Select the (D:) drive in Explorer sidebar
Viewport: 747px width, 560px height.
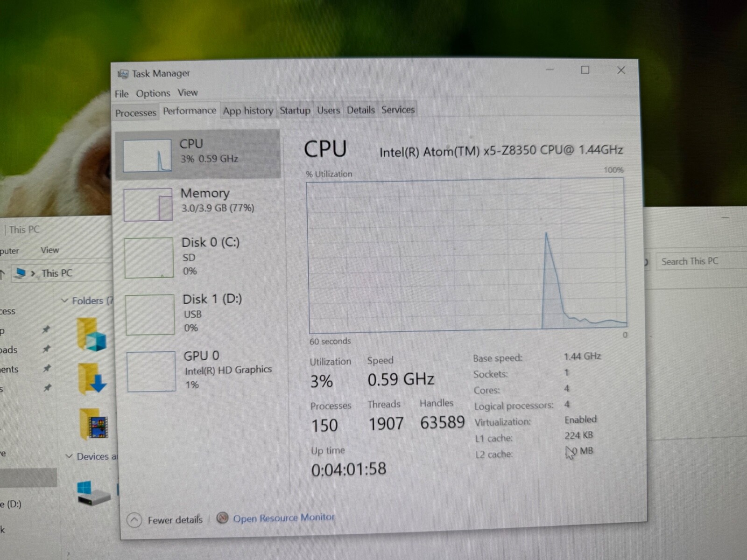11,504
